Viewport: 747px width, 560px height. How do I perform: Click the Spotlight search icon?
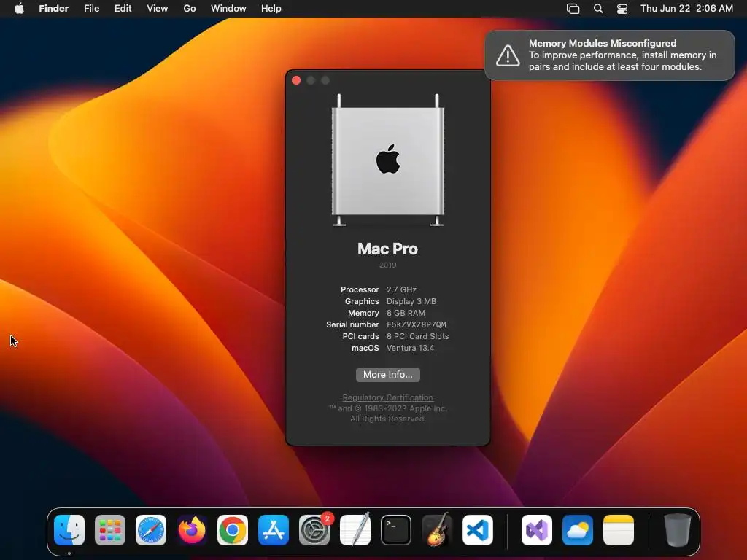tap(598, 9)
